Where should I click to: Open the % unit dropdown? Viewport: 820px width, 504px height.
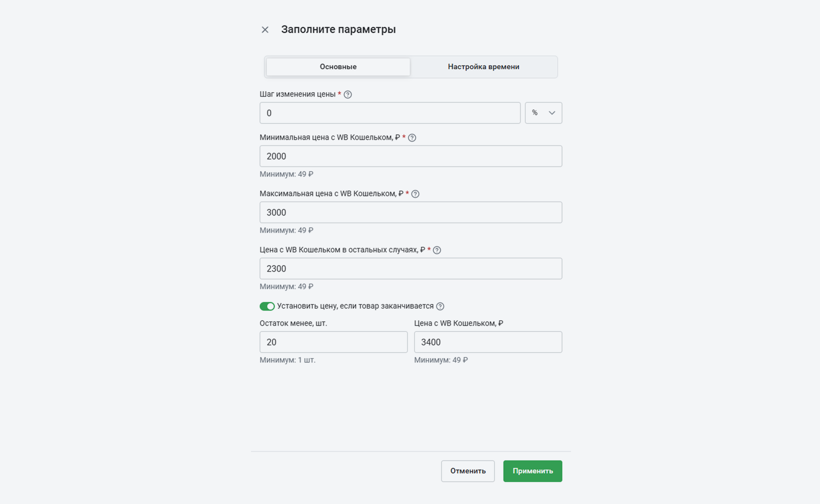543,113
